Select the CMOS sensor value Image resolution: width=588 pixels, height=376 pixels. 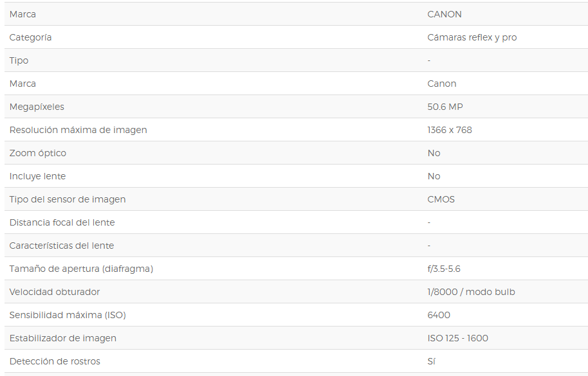[441, 199]
